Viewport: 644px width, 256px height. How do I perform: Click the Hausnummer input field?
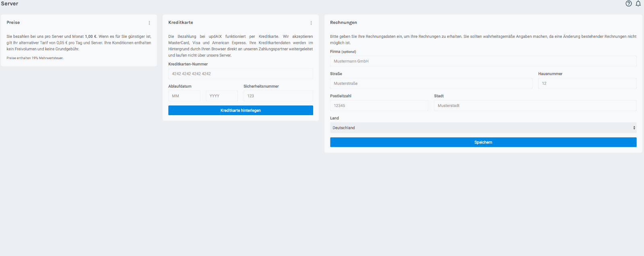(x=587, y=83)
